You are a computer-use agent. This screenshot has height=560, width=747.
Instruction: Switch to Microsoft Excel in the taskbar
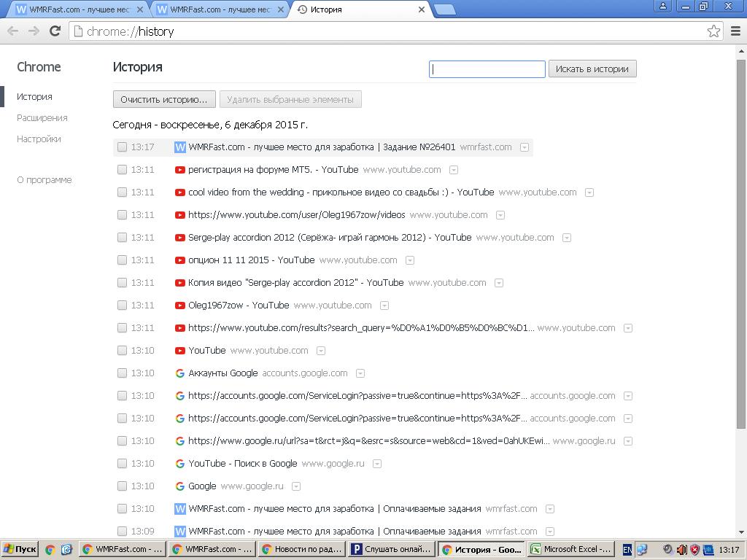[x=570, y=550]
